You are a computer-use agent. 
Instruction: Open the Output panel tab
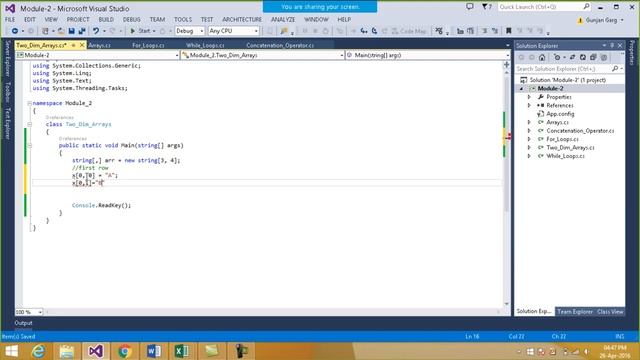(23, 323)
